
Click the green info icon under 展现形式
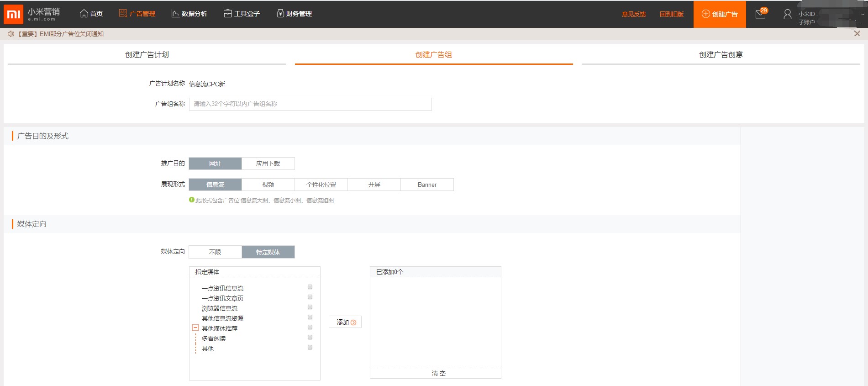(192, 200)
